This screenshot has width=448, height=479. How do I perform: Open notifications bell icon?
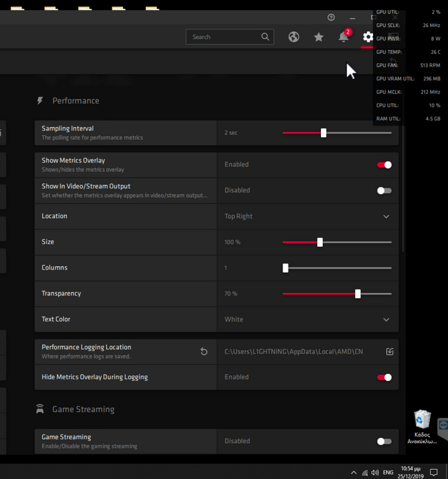point(344,37)
